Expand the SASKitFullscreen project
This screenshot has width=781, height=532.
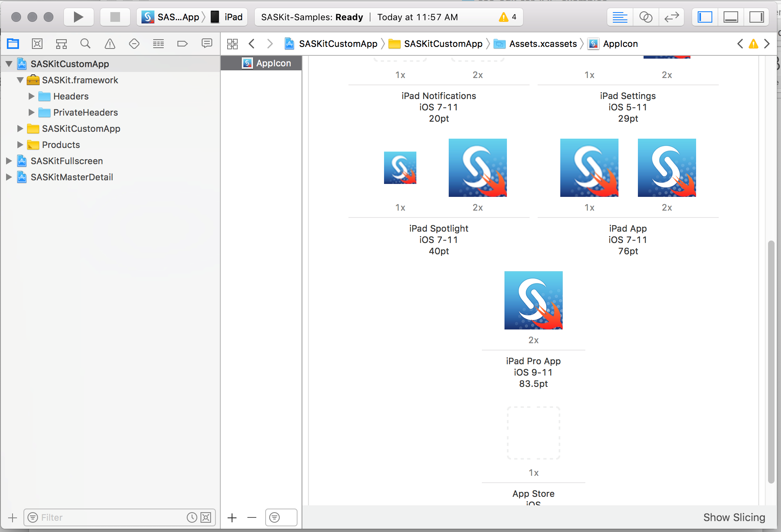[x=9, y=161]
